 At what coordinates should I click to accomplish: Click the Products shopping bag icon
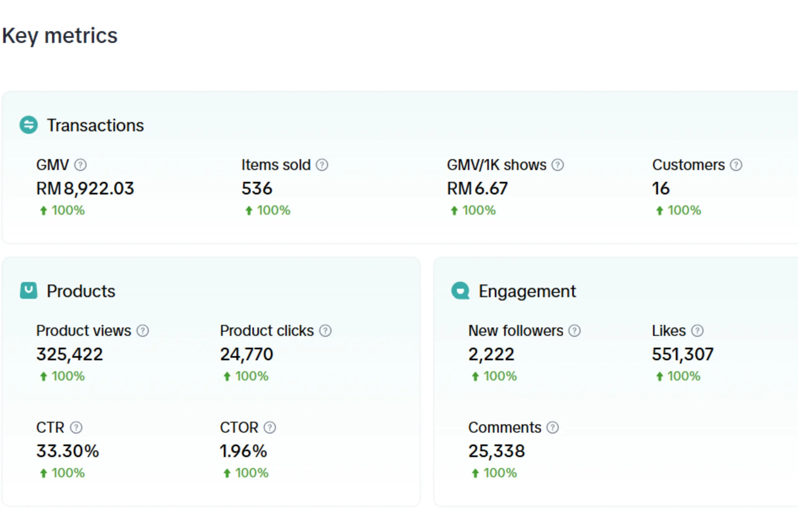pos(28,291)
